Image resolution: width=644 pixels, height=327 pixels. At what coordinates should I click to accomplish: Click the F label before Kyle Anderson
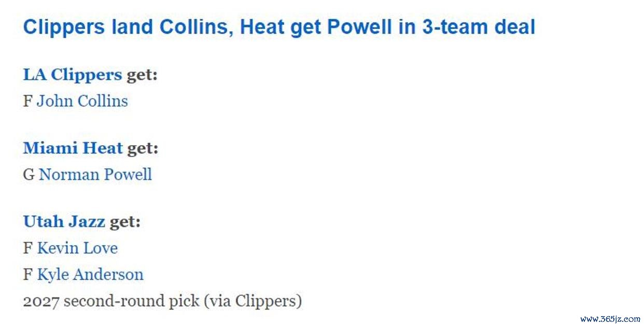(x=28, y=274)
